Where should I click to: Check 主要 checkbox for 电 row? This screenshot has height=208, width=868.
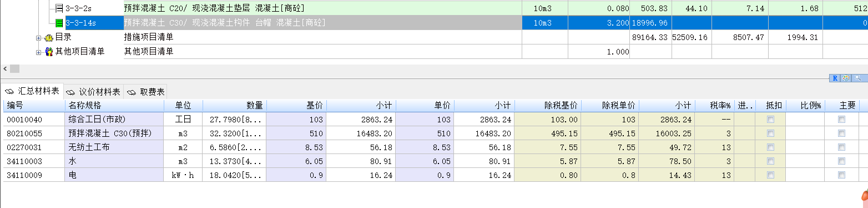[842, 175]
